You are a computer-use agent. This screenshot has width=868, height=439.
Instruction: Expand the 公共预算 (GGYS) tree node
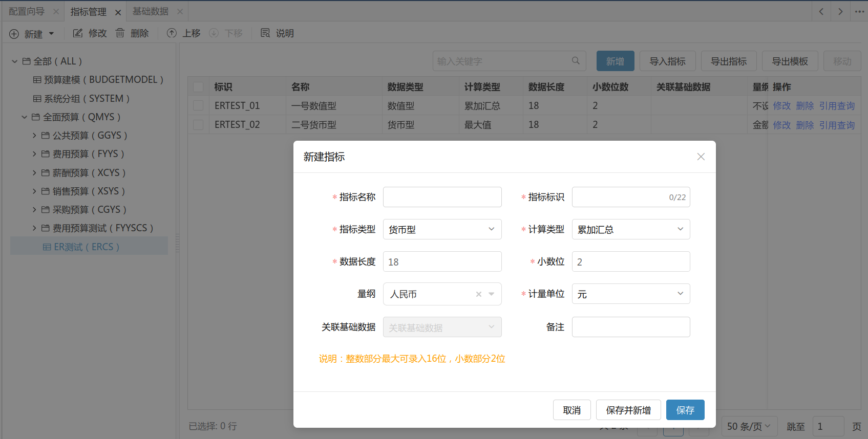coord(34,136)
